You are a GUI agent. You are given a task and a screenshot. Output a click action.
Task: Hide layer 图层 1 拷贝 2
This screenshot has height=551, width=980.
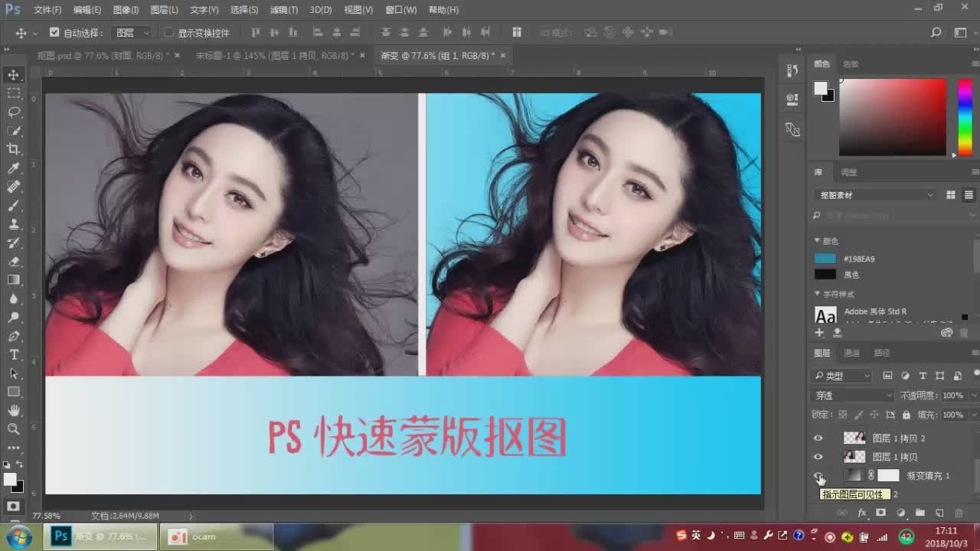[818, 438]
